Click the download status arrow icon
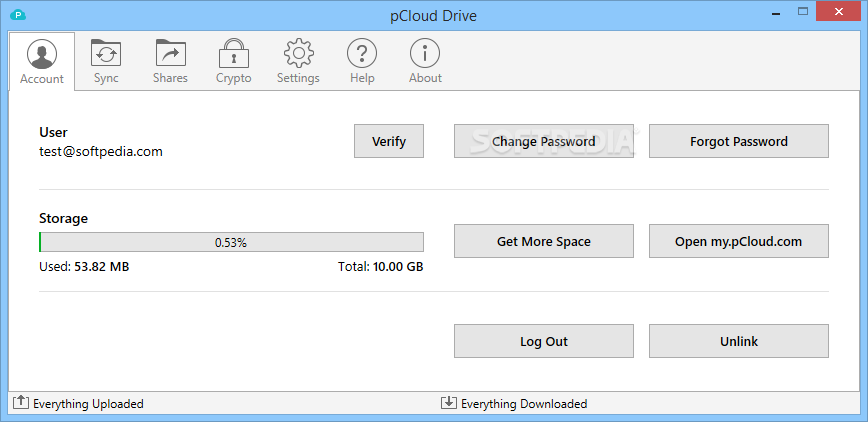Image resolution: width=868 pixels, height=422 pixels. [x=448, y=402]
